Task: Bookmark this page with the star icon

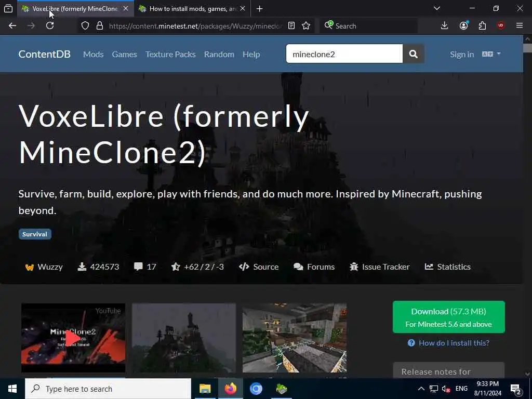Action: point(306,26)
